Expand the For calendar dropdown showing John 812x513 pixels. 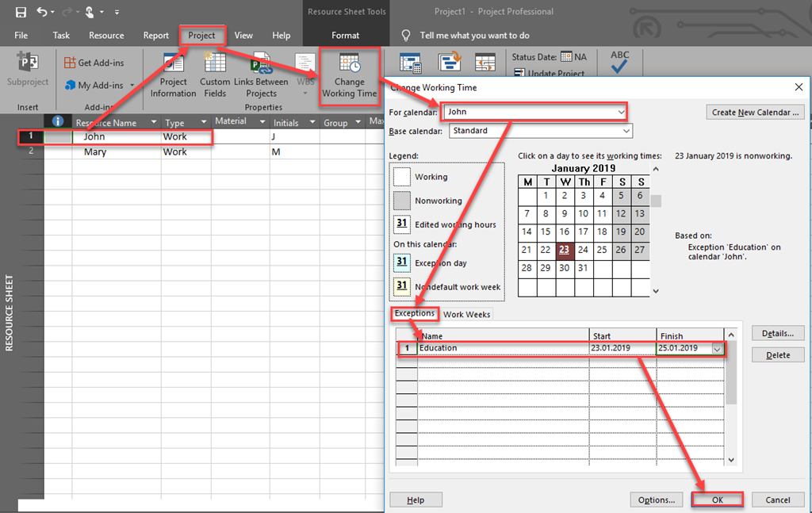click(x=621, y=113)
